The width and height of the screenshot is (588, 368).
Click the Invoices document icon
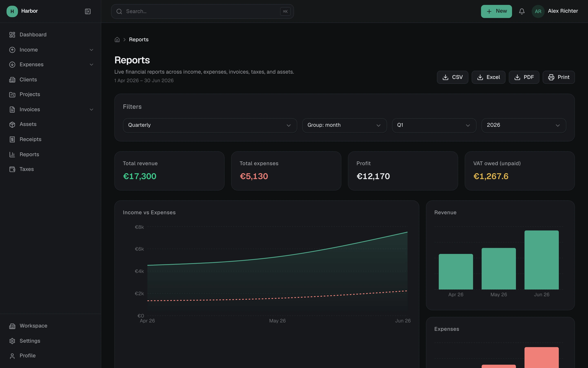coord(12,110)
